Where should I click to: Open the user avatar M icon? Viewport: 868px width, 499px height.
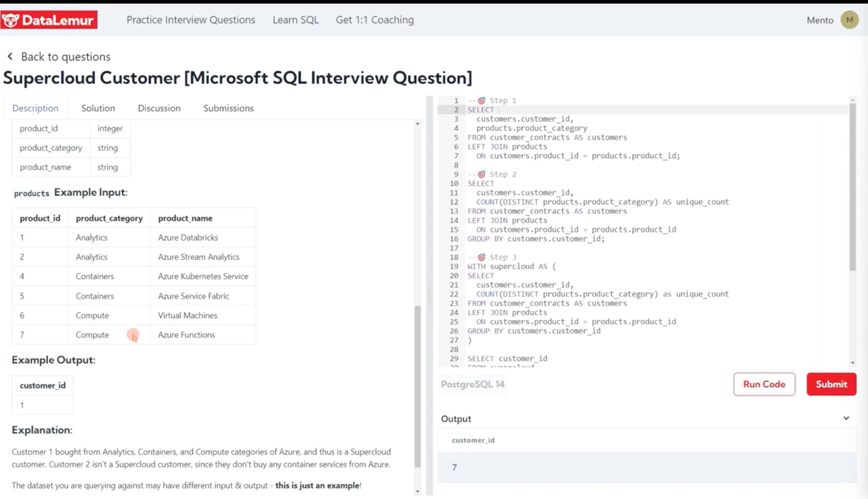pos(849,20)
